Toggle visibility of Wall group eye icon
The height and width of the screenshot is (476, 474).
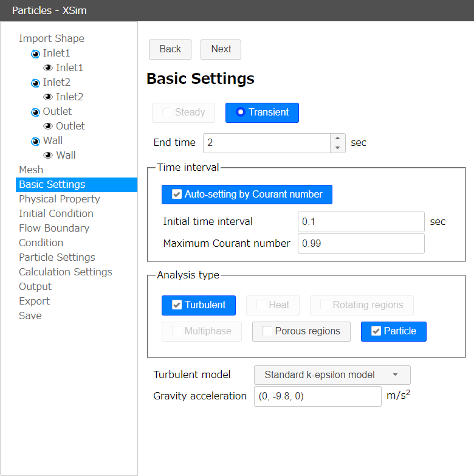pos(35,141)
